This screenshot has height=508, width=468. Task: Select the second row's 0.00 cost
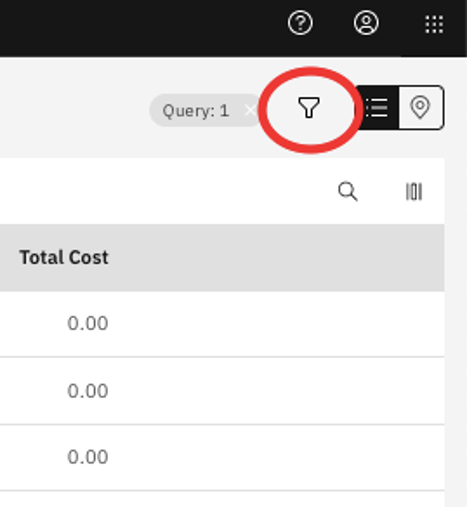click(88, 390)
